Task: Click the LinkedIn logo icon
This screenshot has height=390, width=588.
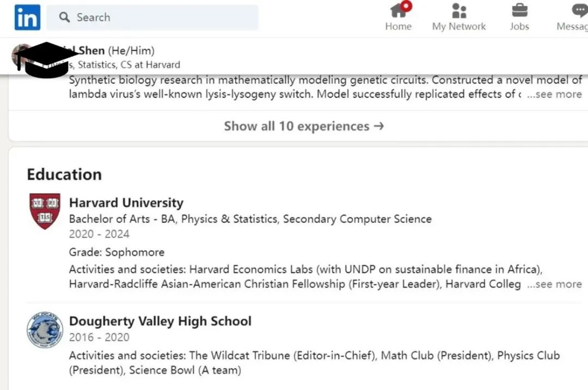Action: 27,17
